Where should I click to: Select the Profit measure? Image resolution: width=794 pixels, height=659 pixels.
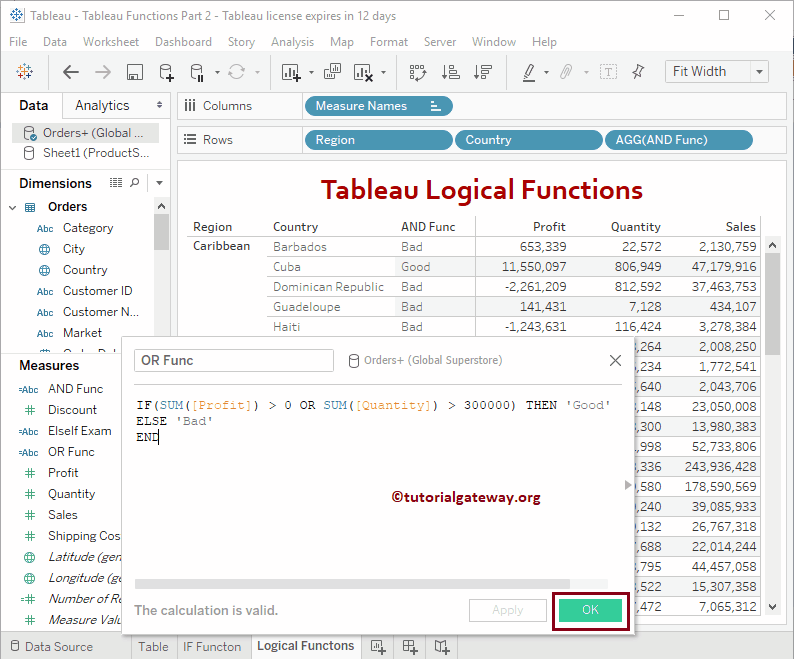coord(63,473)
